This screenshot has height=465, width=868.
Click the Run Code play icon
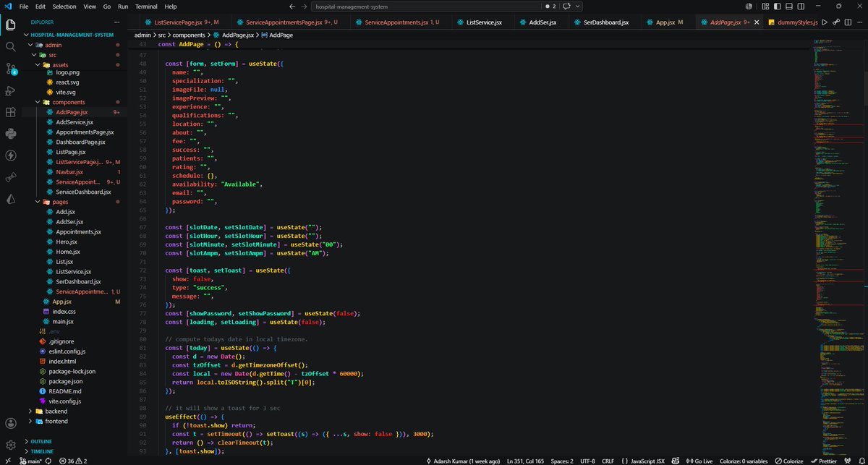point(824,22)
